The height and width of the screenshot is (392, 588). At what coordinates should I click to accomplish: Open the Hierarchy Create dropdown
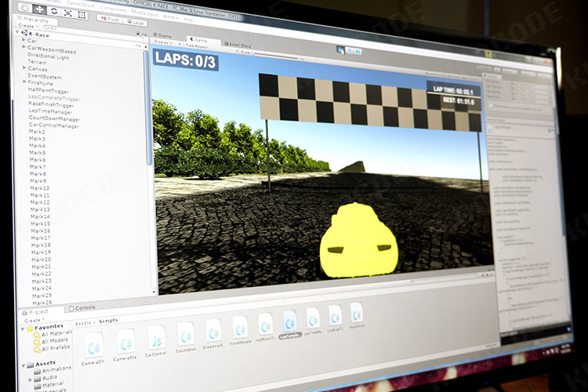click(x=27, y=26)
